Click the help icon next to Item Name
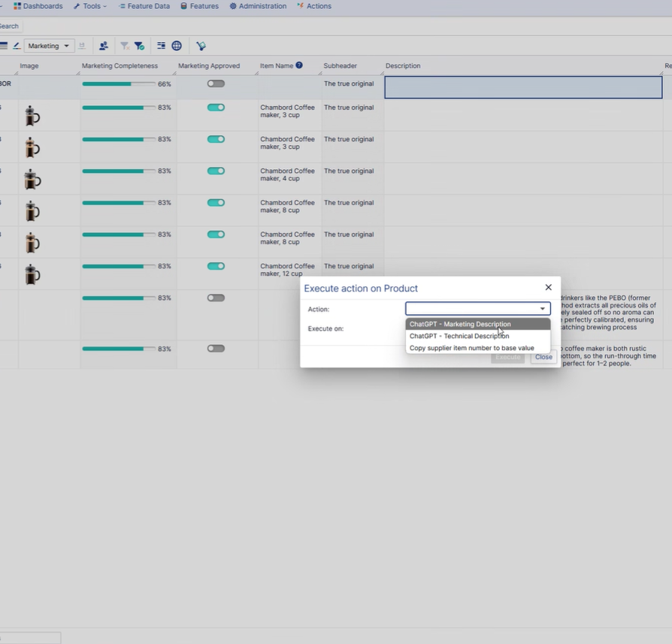Image resolution: width=672 pixels, height=644 pixels. tap(299, 65)
